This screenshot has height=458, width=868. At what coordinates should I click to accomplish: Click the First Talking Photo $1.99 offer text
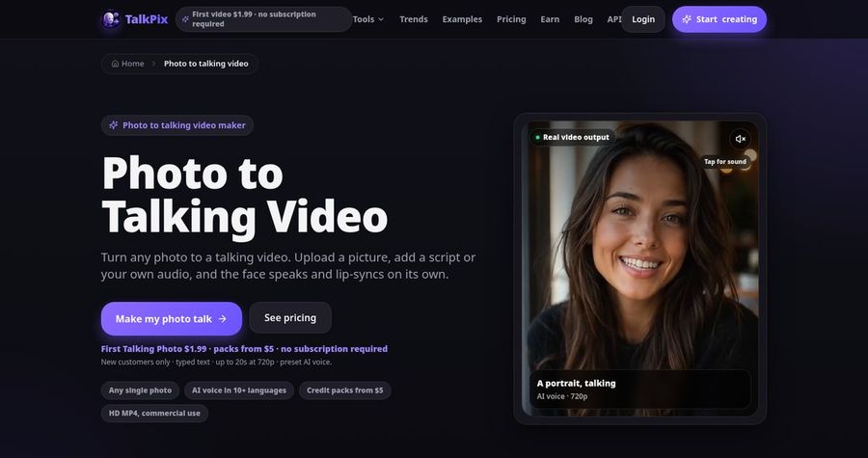(244, 349)
